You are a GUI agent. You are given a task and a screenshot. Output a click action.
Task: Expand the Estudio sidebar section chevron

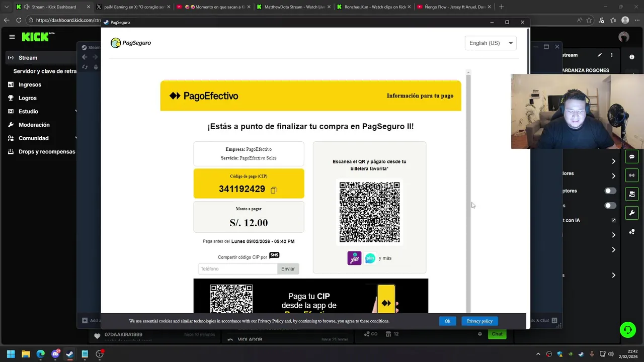coord(76,111)
